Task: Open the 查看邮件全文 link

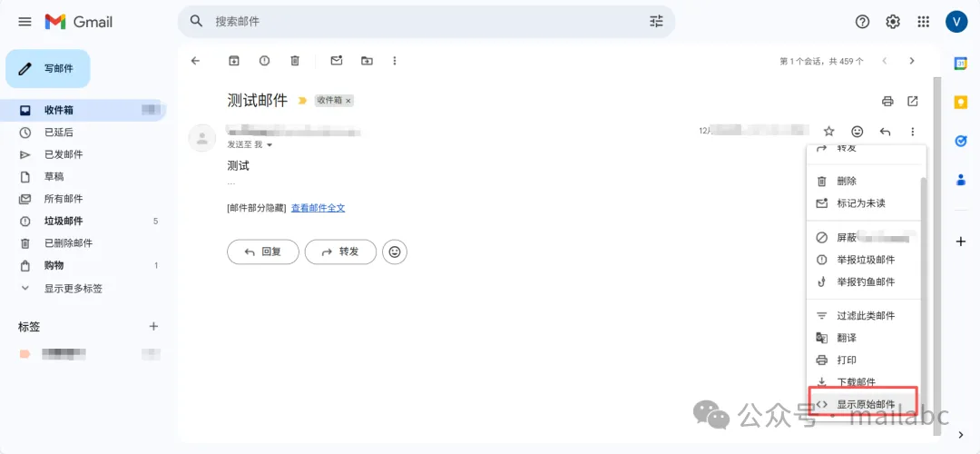Action: (318, 208)
